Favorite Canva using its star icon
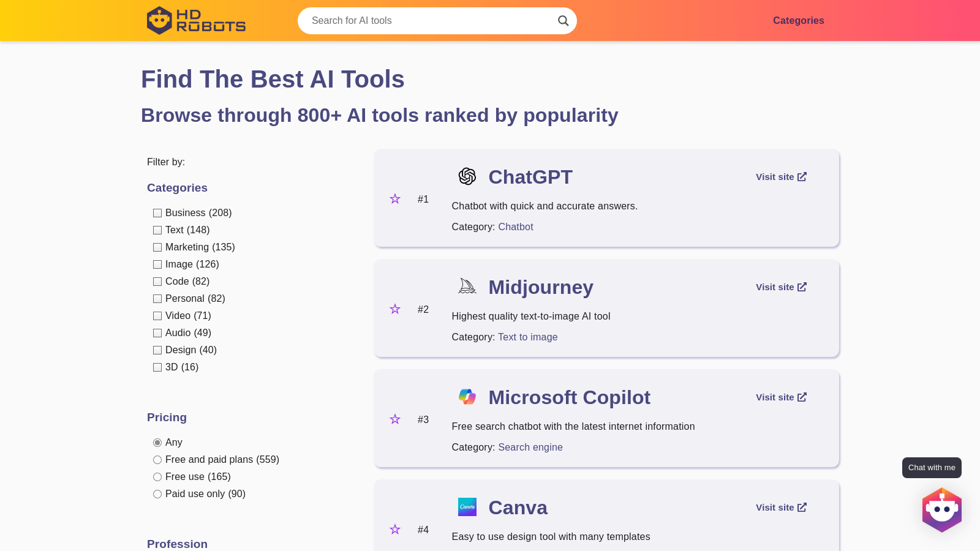The height and width of the screenshot is (551, 980). point(395,530)
